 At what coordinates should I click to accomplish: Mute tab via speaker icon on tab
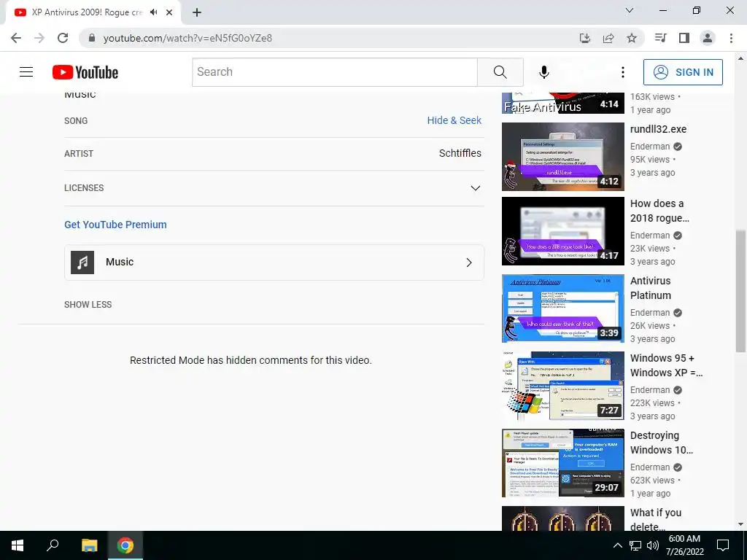pos(153,12)
